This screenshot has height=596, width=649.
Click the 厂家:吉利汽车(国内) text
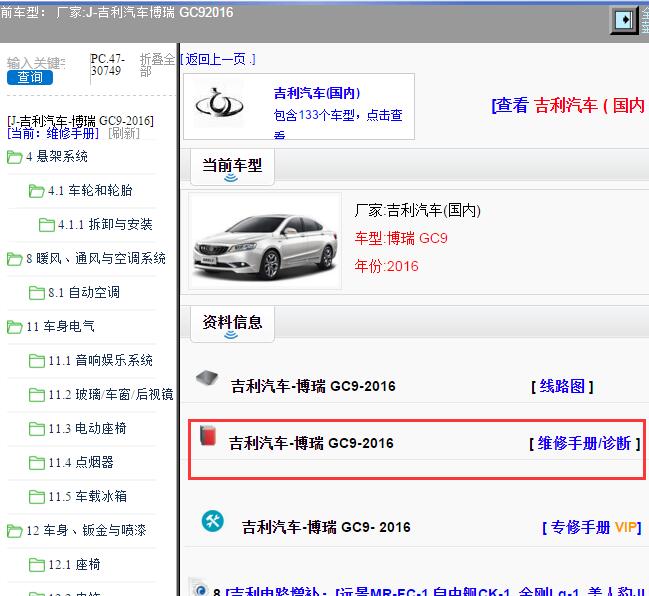417,210
